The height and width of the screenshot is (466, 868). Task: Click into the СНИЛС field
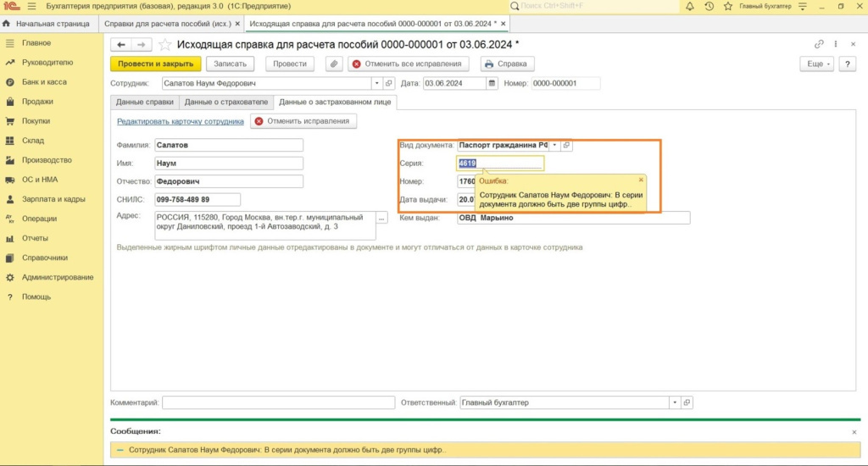click(x=198, y=199)
